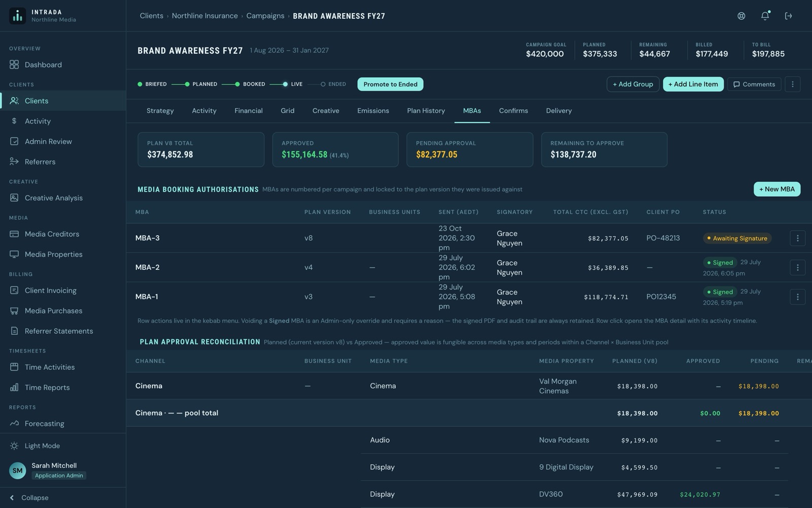Open the Comments panel
This screenshot has height=508, width=812.
tap(754, 84)
